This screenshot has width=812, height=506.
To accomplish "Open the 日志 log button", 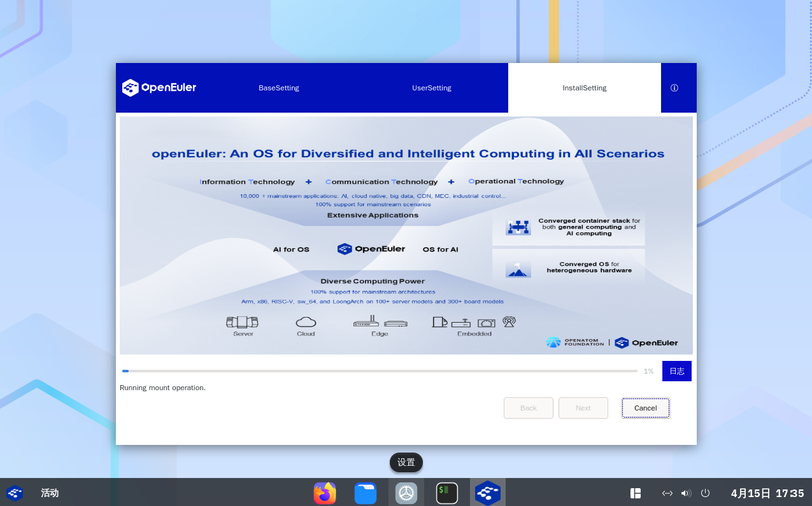I will coord(677,371).
